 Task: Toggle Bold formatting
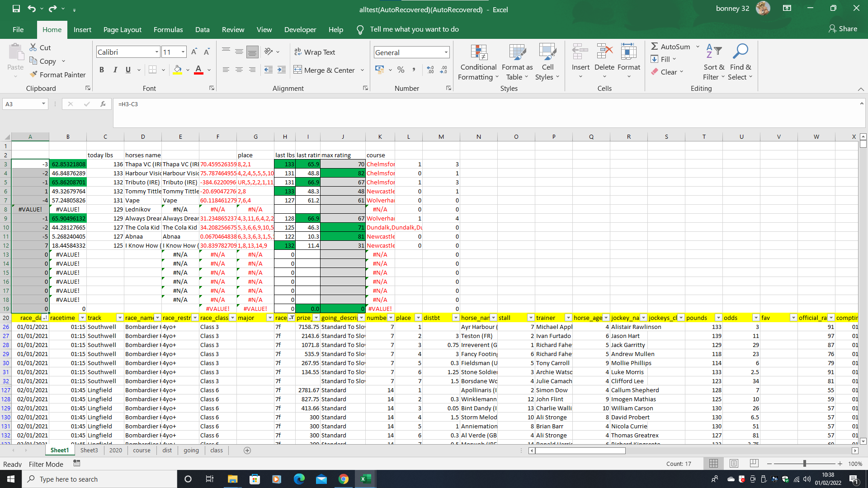point(102,70)
